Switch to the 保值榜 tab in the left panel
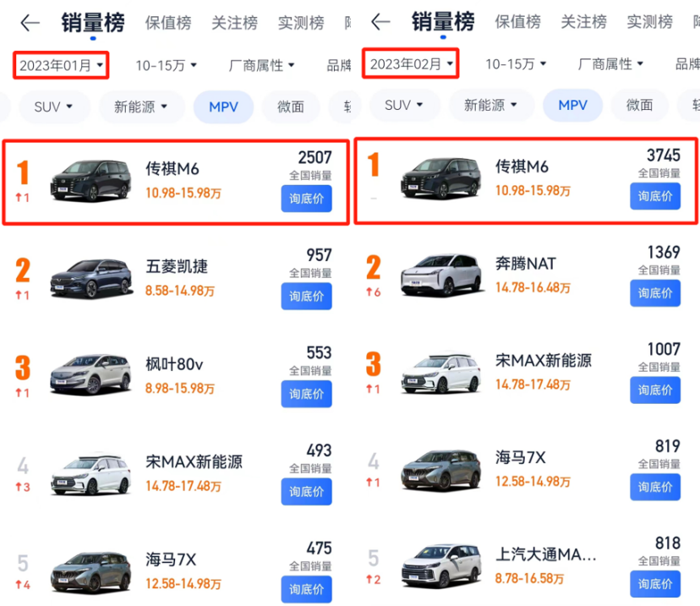Screen dimensions: 700x606 [167, 23]
